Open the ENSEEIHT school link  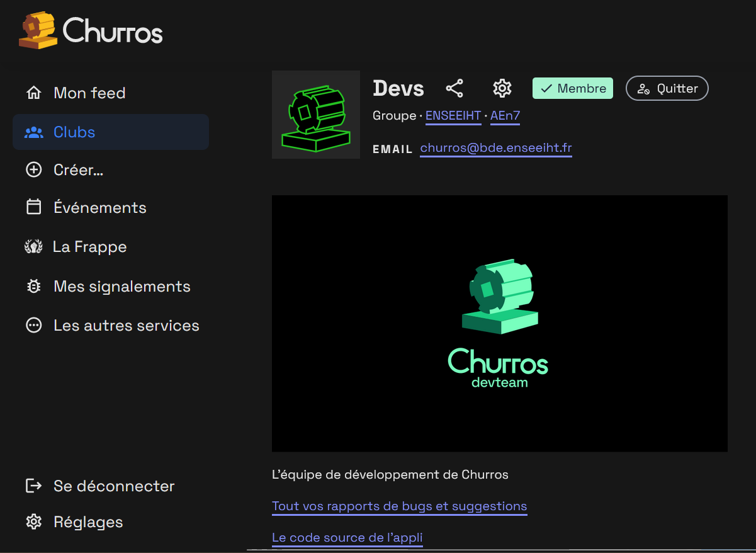pyautogui.click(x=453, y=116)
